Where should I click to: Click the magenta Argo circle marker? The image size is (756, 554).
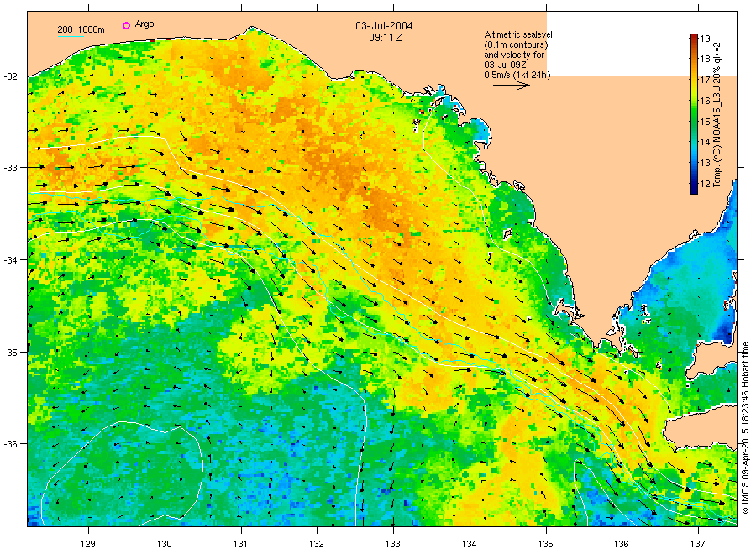126,25
